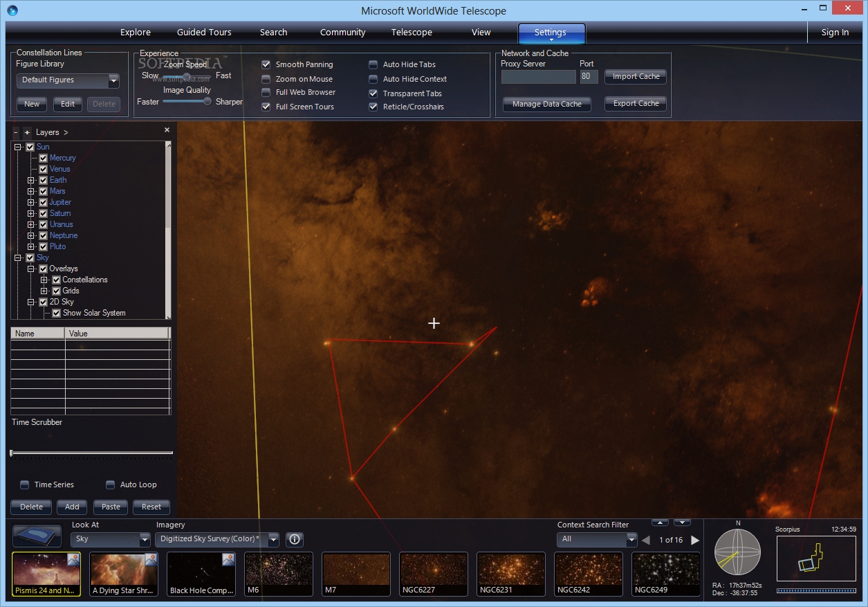Click Import Cache button
The width and height of the screenshot is (868, 607).
pos(636,76)
